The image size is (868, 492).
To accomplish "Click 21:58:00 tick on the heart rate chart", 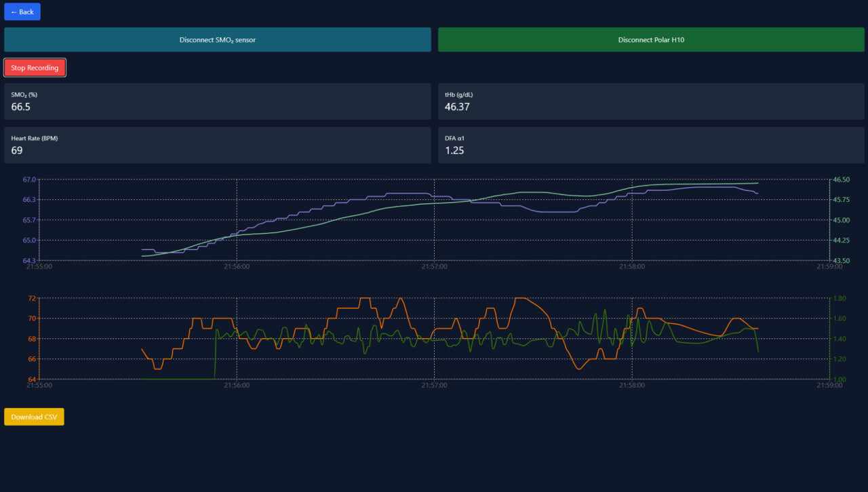I will [x=632, y=385].
